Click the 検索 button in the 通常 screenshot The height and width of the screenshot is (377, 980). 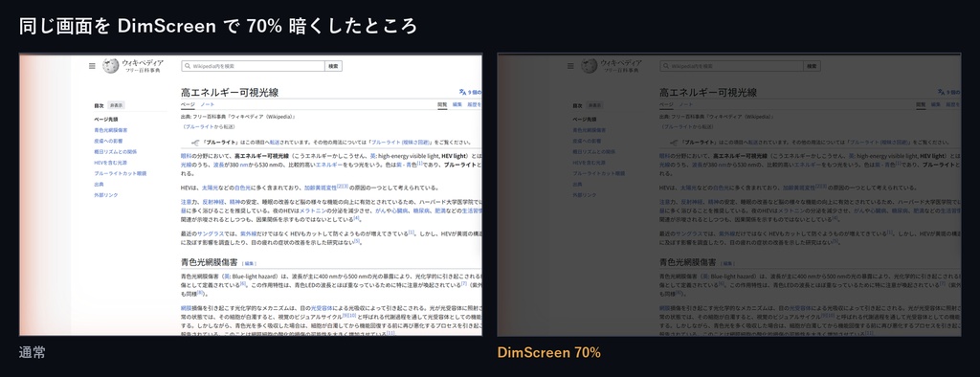tap(334, 66)
